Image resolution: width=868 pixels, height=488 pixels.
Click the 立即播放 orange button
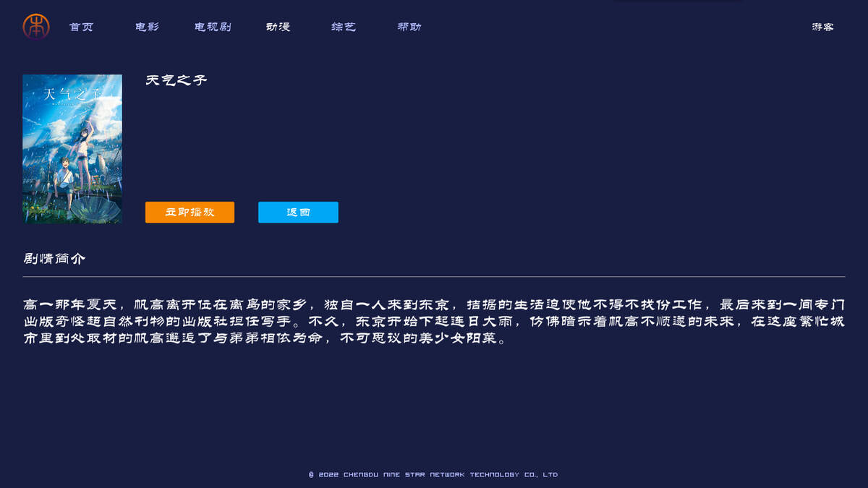point(190,212)
